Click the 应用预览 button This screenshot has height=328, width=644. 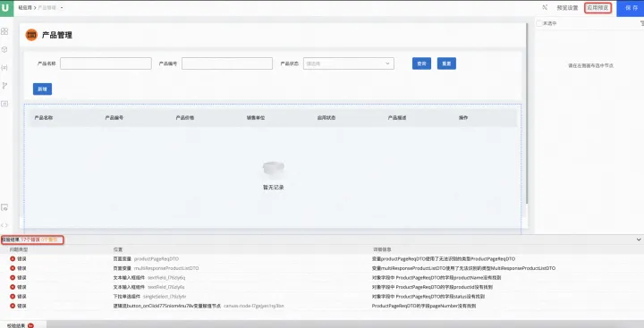597,8
